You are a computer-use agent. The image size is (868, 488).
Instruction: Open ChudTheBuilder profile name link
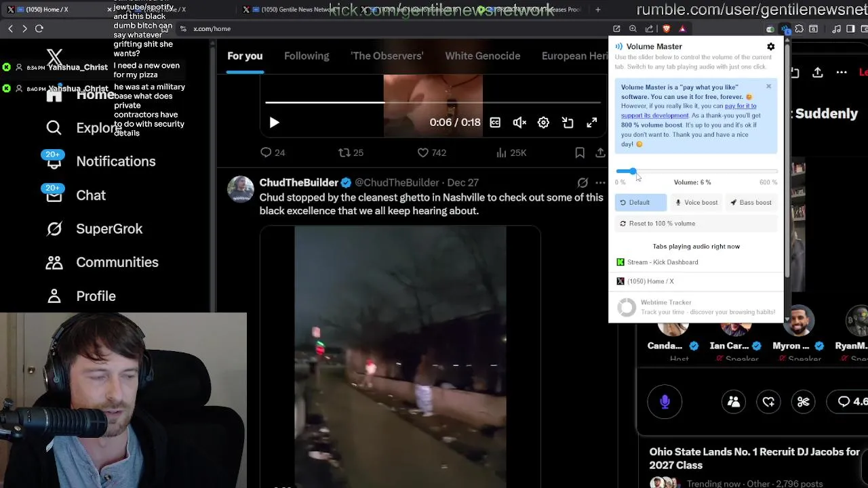click(298, 182)
